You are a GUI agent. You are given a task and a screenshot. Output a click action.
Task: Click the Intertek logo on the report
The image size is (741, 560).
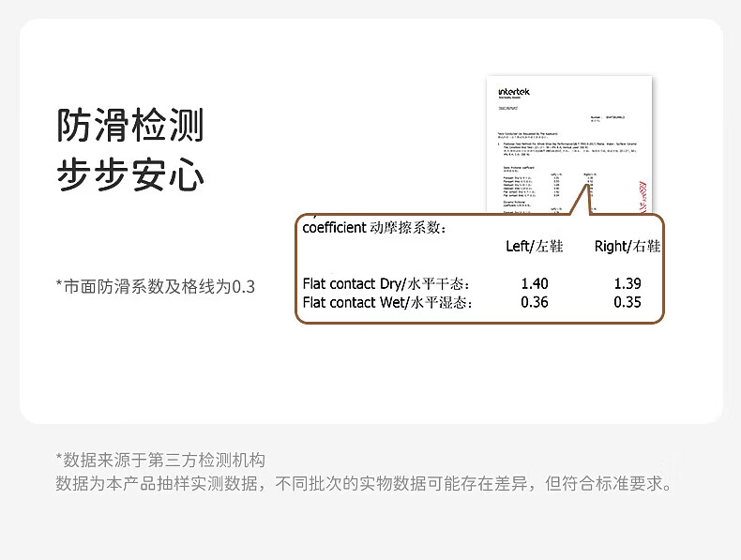point(515,92)
